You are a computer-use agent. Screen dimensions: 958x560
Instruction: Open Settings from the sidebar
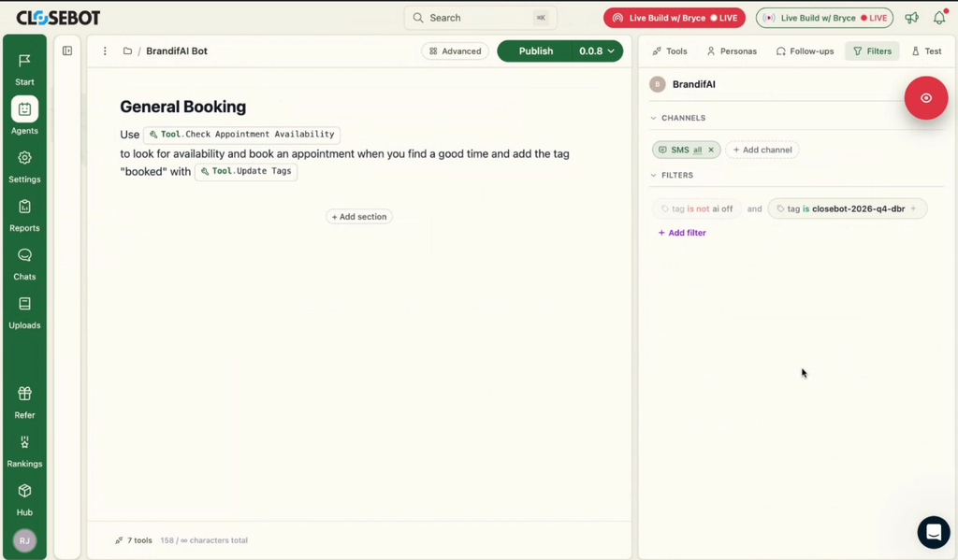click(x=24, y=166)
